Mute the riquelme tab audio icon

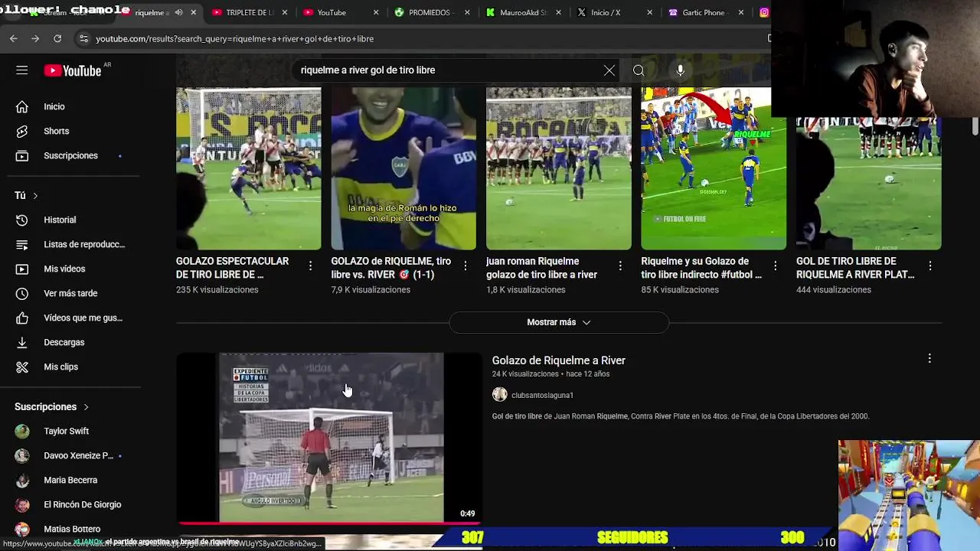pyautogui.click(x=178, y=12)
